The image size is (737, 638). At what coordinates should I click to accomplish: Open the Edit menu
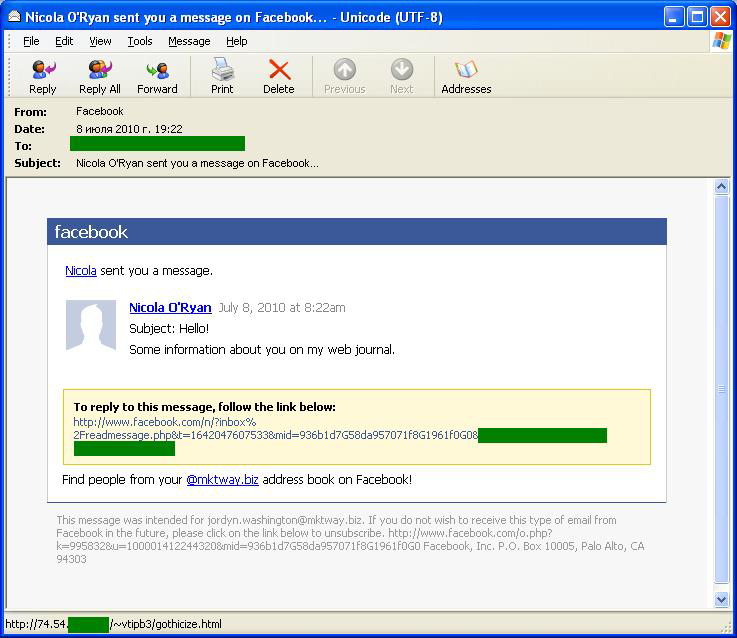(64, 41)
